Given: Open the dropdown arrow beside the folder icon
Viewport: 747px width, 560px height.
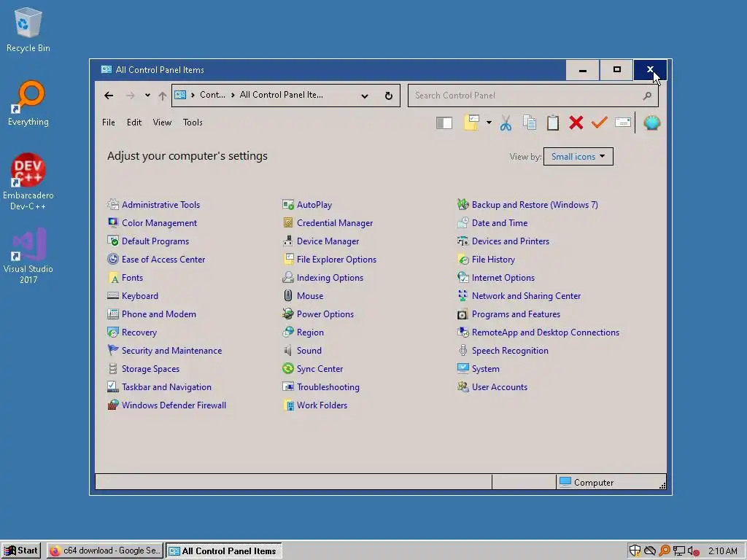Looking at the screenshot, I should tap(489, 122).
